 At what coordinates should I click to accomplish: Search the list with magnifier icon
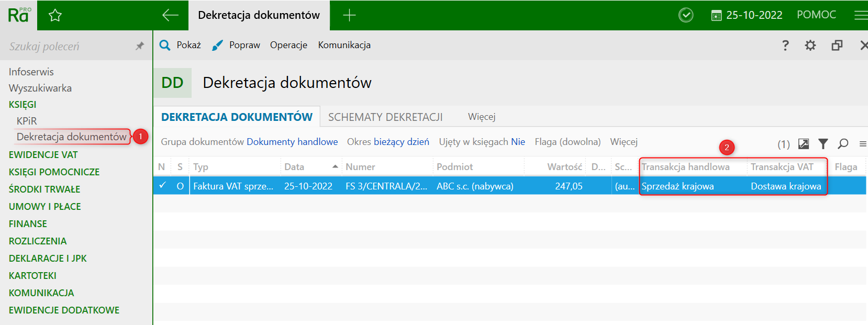pos(843,143)
